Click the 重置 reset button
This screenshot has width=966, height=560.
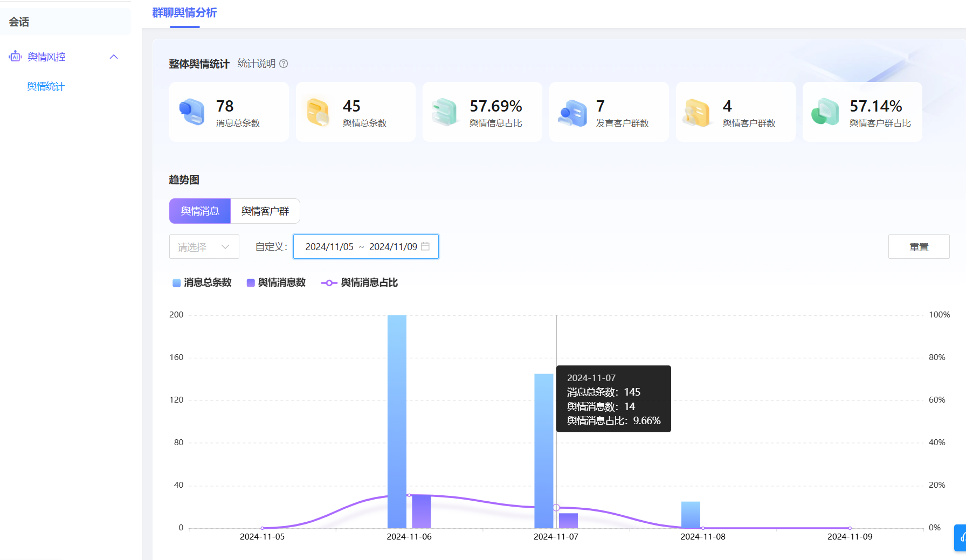[919, 247]
